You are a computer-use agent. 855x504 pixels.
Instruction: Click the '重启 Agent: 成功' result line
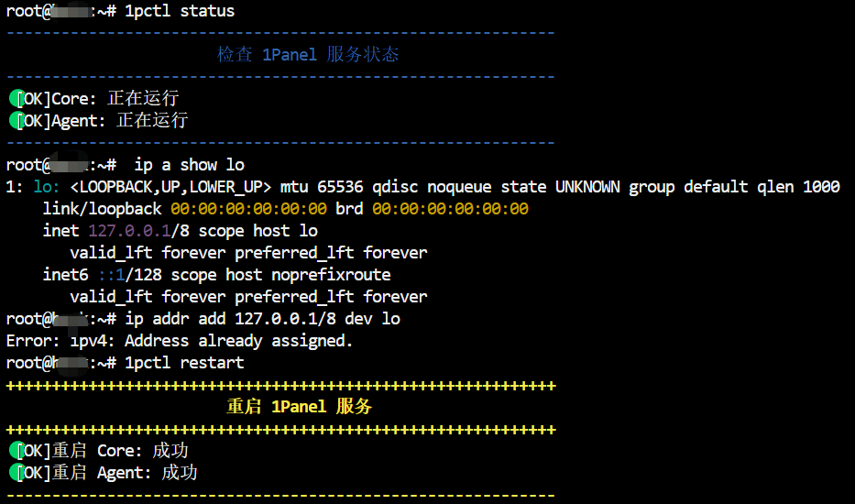click(125, 472)
